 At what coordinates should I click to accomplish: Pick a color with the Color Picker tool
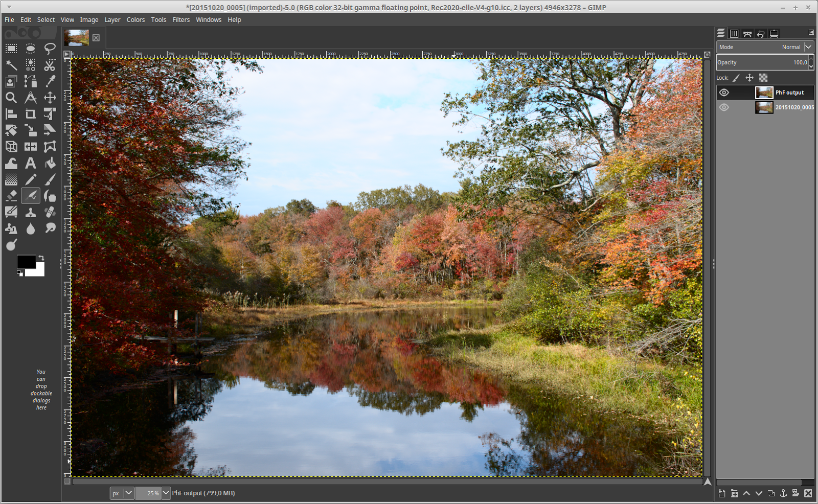click(50, 81)
